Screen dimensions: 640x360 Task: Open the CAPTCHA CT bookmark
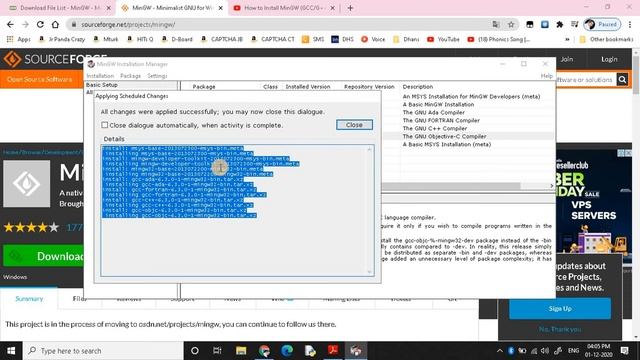tap(273, 39)
